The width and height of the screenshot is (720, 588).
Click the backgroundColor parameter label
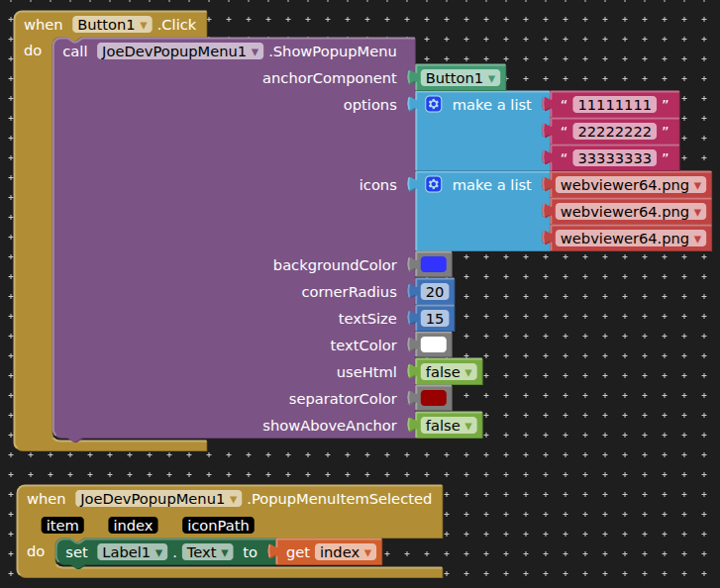point(335,265)
